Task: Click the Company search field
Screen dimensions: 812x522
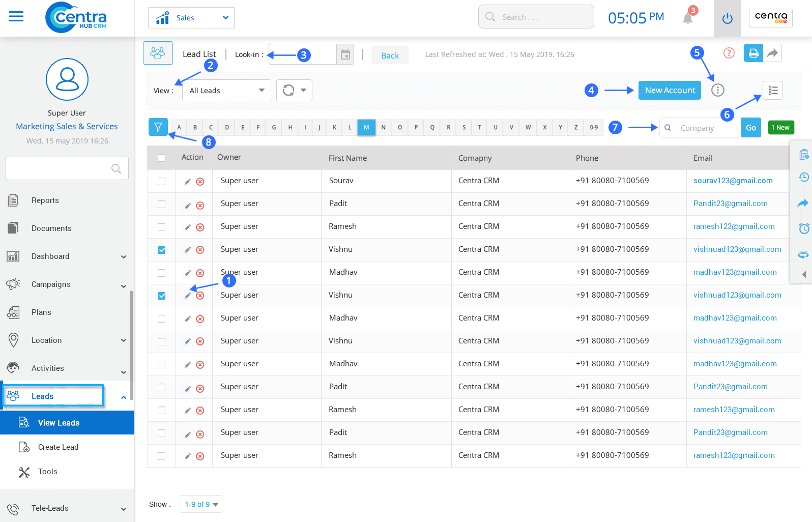Action: click(707, 128)
